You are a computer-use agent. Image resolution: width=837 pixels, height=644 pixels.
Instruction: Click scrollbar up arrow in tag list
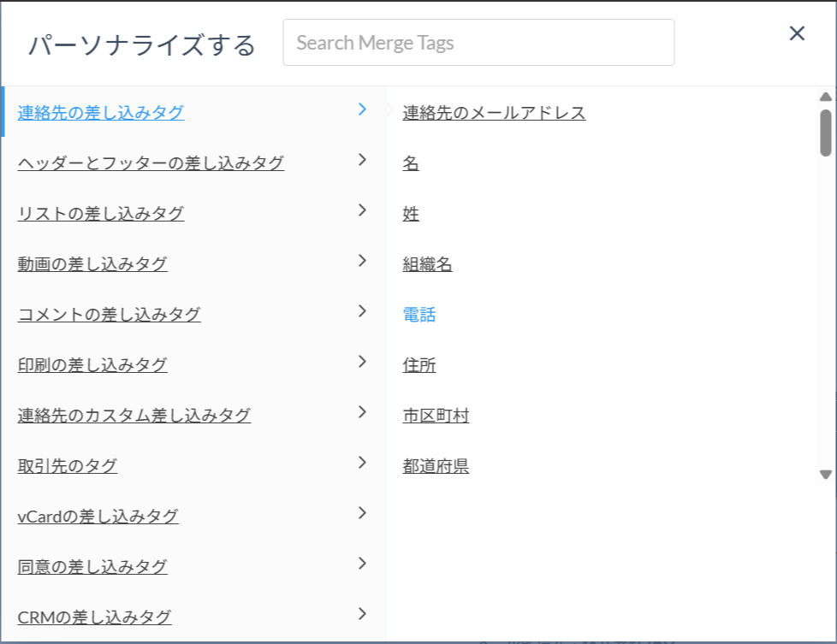[825, 97]
